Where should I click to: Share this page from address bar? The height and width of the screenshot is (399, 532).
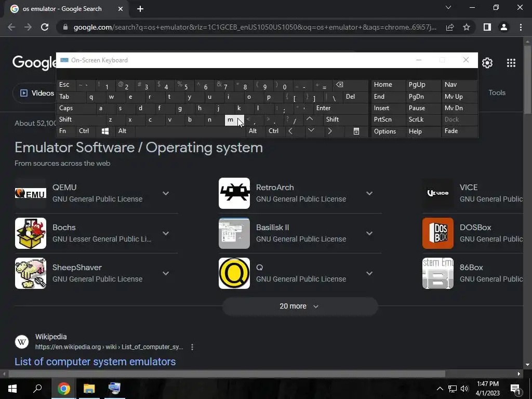(x=450, y=27)
